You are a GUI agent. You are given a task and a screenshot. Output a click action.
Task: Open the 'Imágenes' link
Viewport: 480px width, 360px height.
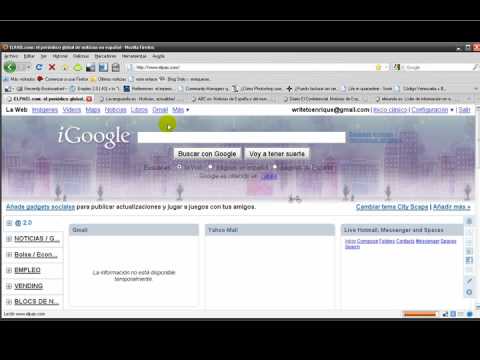[x=45, y=110]
